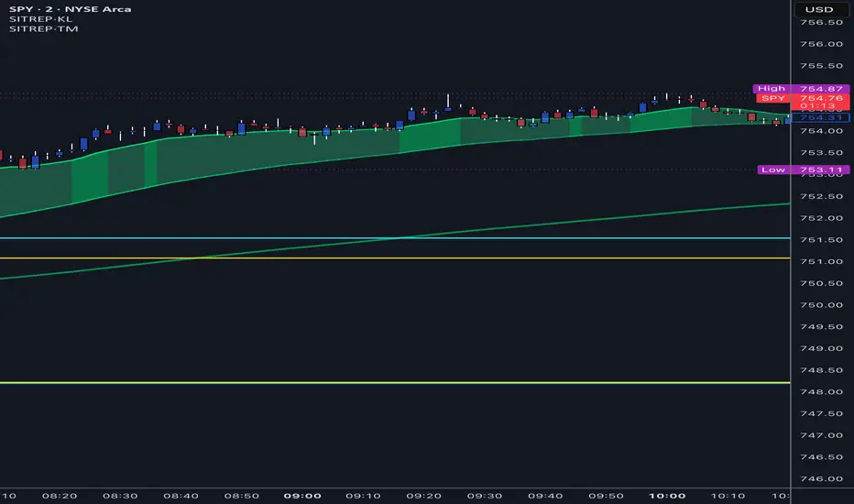This screenshot has width=854, height=504.
Task: Click the Low 753.11 price label
Action: (804, 170)
